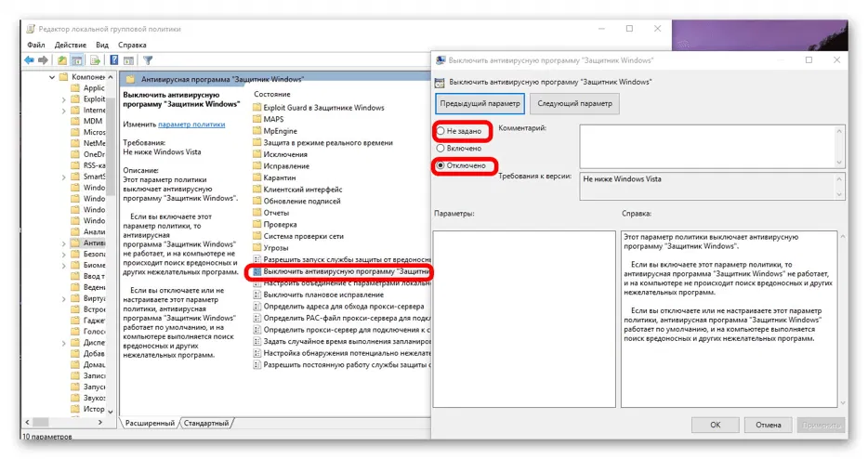Go up one level with folder-arrow icon
The height and width of the screenshot is (459, 868).
[x=62, y=60]
